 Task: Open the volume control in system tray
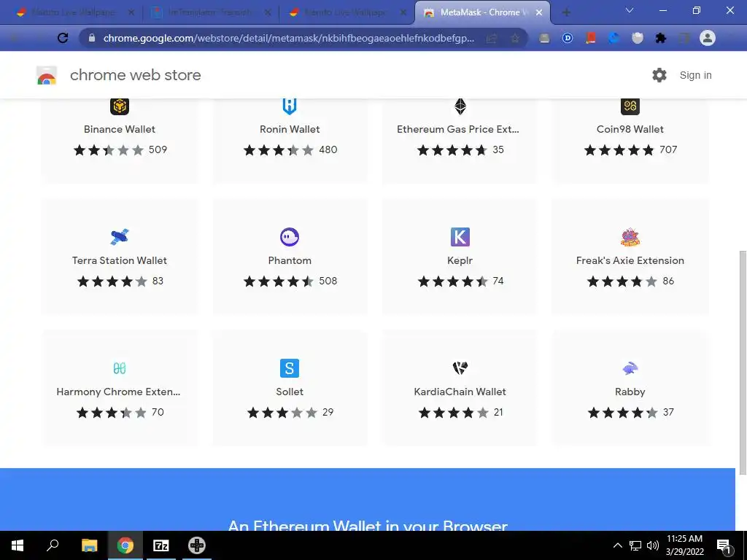click(653, 545)
